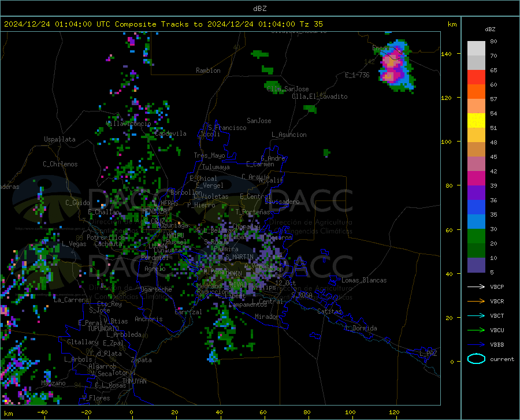Click the Carrizal label on map
The width and height of the screenshot is (520, 420).
click(x=188, y=312)
